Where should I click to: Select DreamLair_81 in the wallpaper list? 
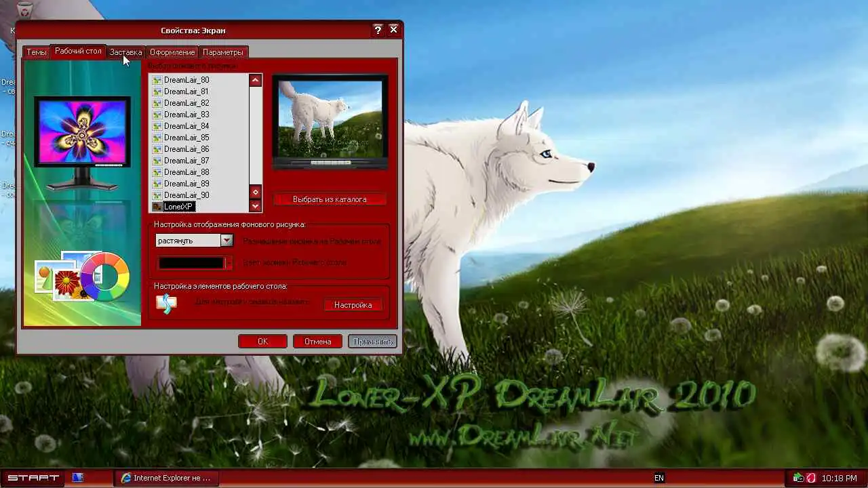click(x=186, y=91)
